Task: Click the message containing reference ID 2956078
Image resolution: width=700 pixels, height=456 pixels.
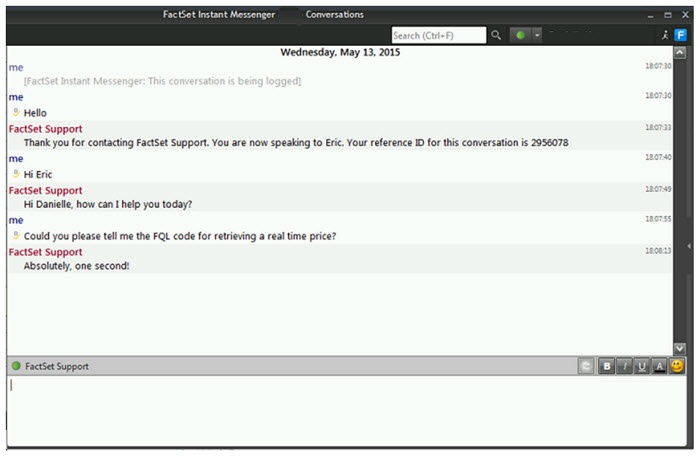Action: point(296,143)
